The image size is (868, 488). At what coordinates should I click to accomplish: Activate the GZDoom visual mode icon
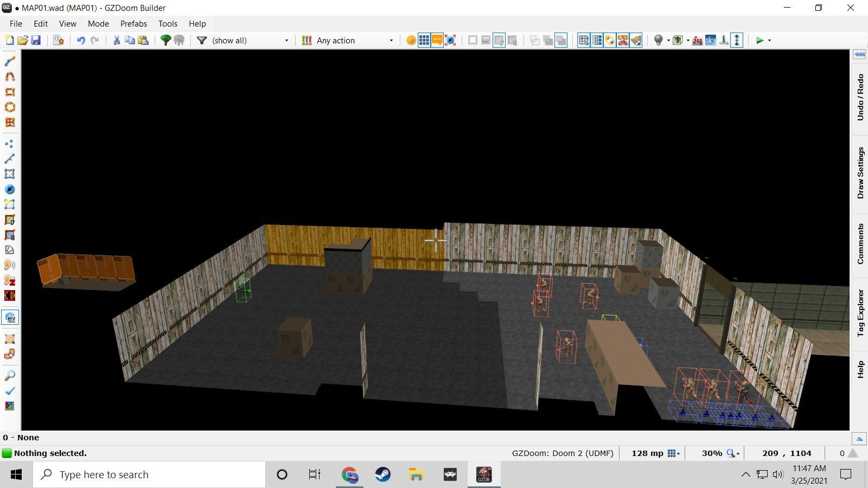10,318
